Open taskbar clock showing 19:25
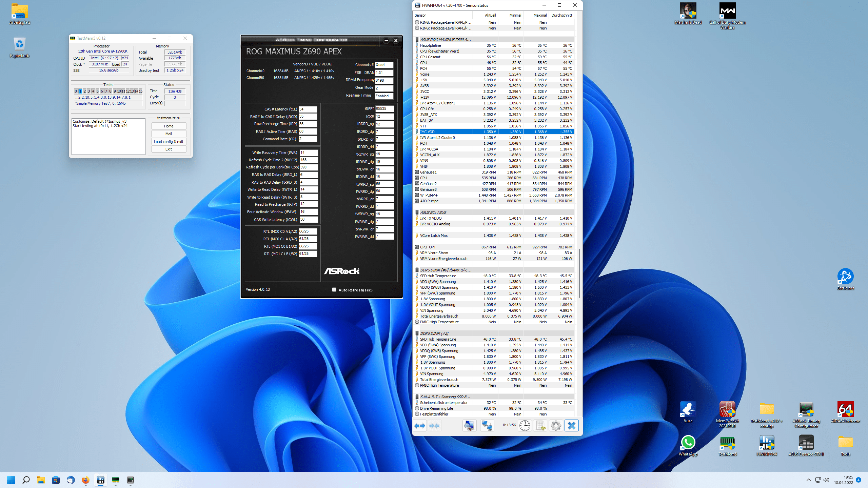Screen dimensions: 868x488 pyautogui.click(x=844, y=480)
